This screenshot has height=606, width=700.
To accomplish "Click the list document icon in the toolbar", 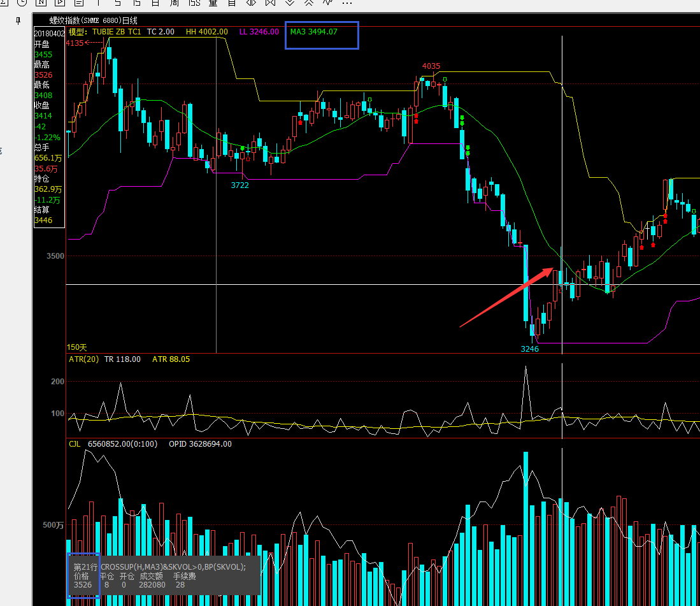I will pos(79,3).
